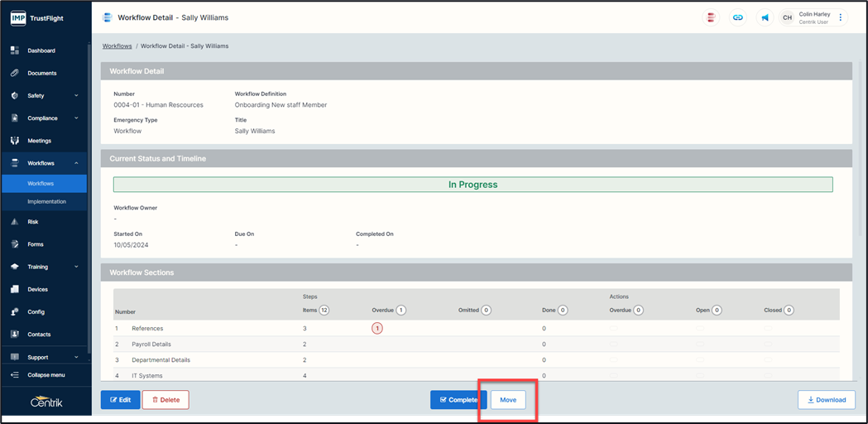Click the red workflow icon in header

click(710, 17)
